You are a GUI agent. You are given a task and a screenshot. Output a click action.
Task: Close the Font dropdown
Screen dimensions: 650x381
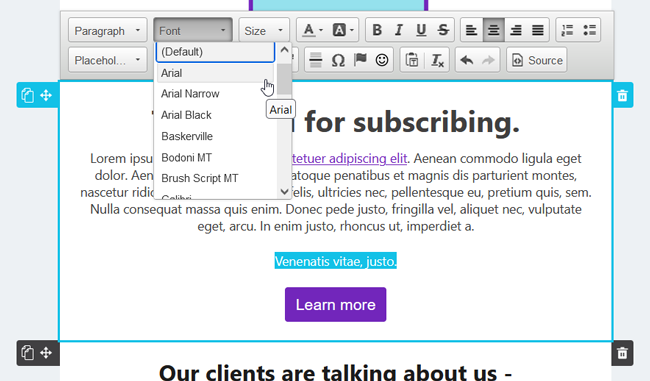[x=193, y=30]
